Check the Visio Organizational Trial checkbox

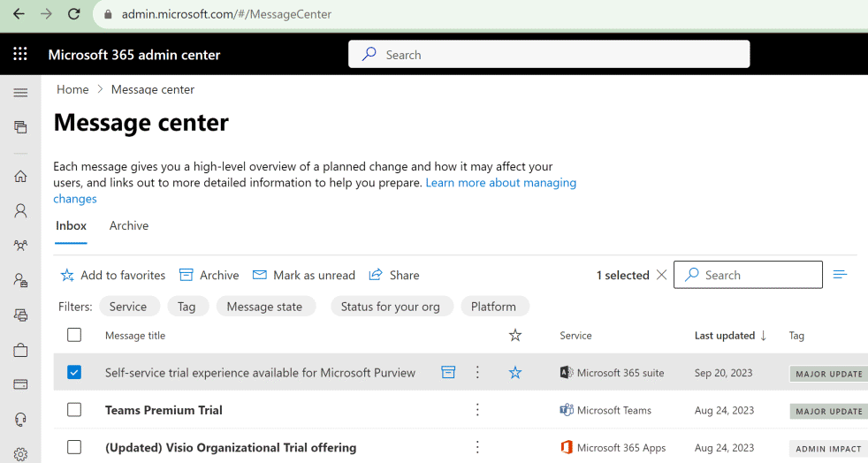click(x=74, y=447)
